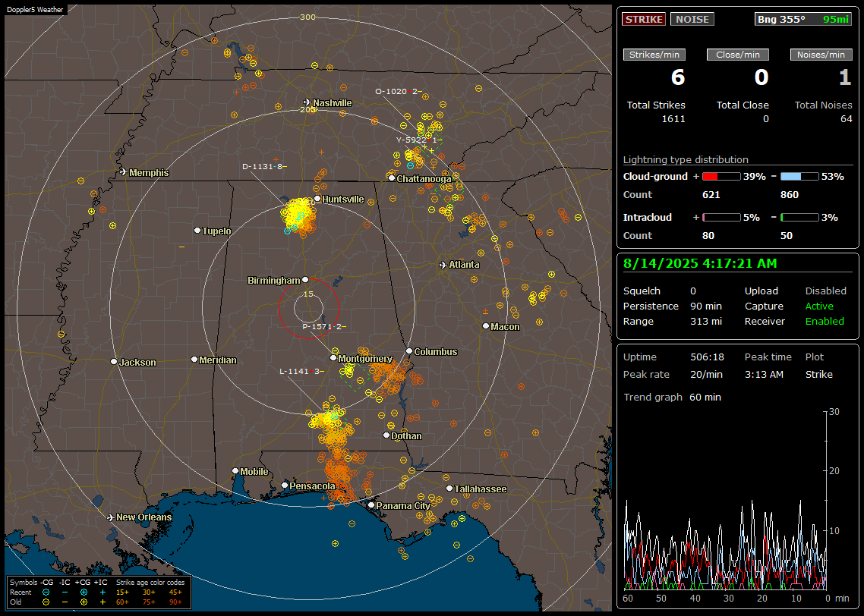Click the Uptime value 506:18
The width and height of the screenshot is (864, 616).
point(707,357)
